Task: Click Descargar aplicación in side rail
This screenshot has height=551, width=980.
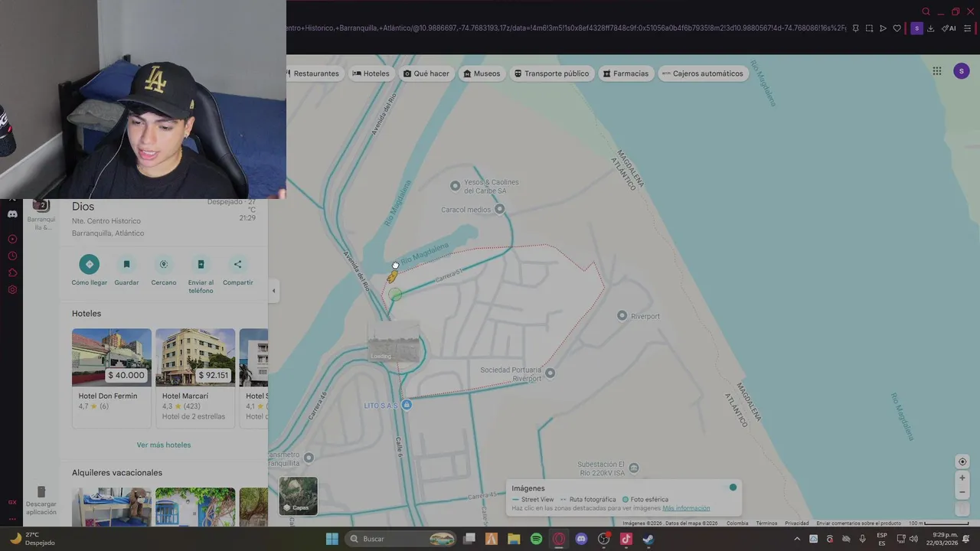Action: (41, 500)
